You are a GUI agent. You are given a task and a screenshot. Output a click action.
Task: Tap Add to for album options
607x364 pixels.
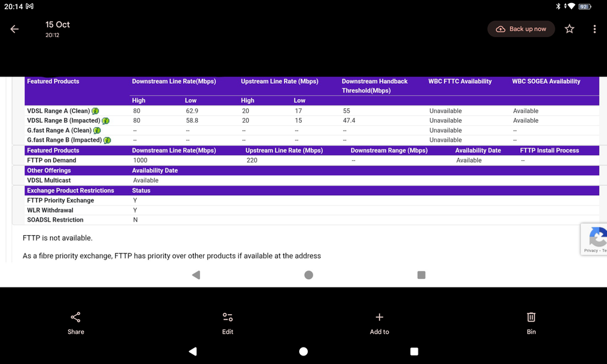coord(379,323)
